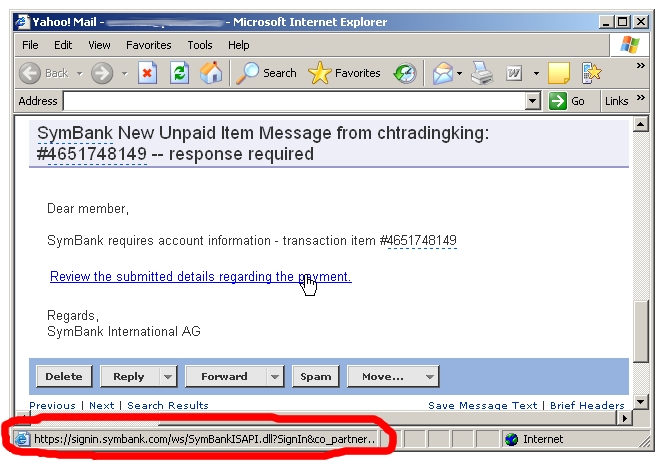The height and width of the screenshot is (473, 664).
Task: Click the Forward navigation arrow
Action: pos(102,73)
